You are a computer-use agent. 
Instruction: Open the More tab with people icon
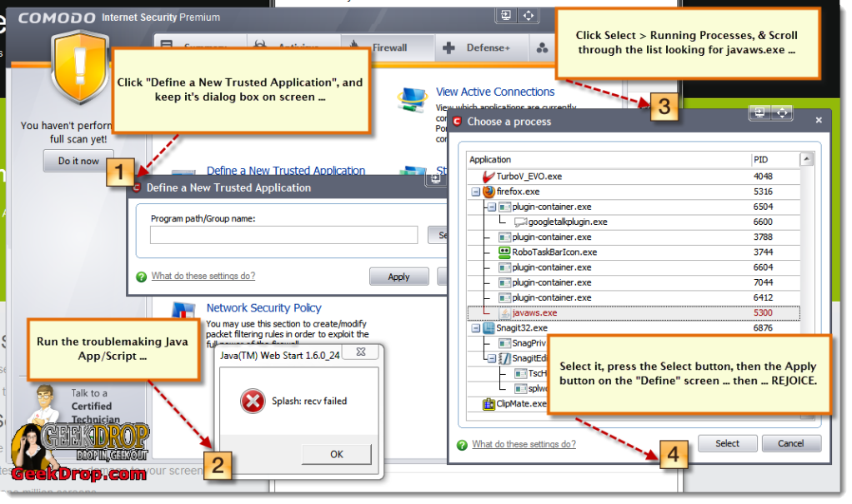click(542, 47)
